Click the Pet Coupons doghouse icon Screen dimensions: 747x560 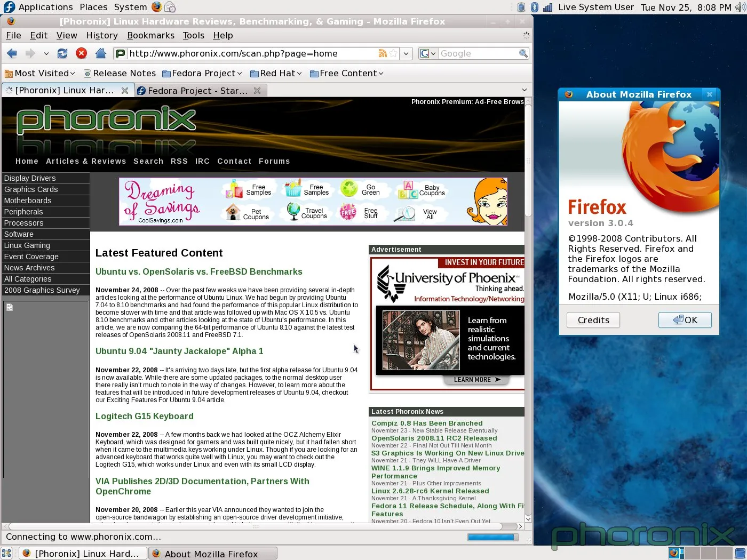(233, 212)
